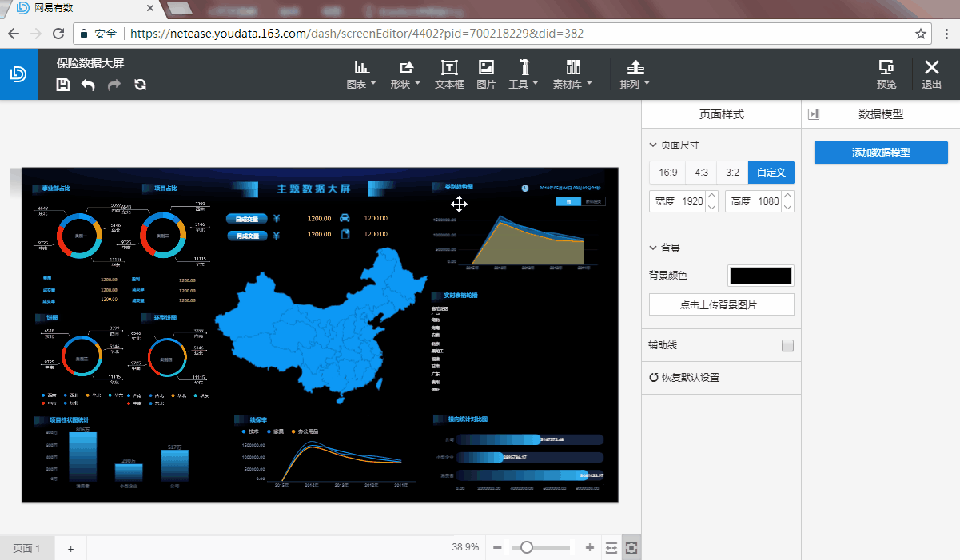This screenshot has width=960, height=560.
Task: Open the Chrome menu (three dots)
Action: tap(946, 34)
